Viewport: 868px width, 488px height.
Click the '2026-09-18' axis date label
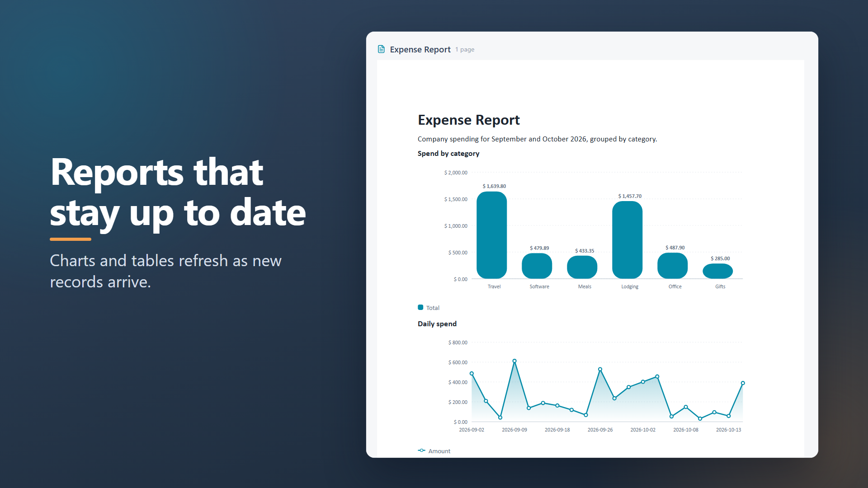click(x=557, y=430)
